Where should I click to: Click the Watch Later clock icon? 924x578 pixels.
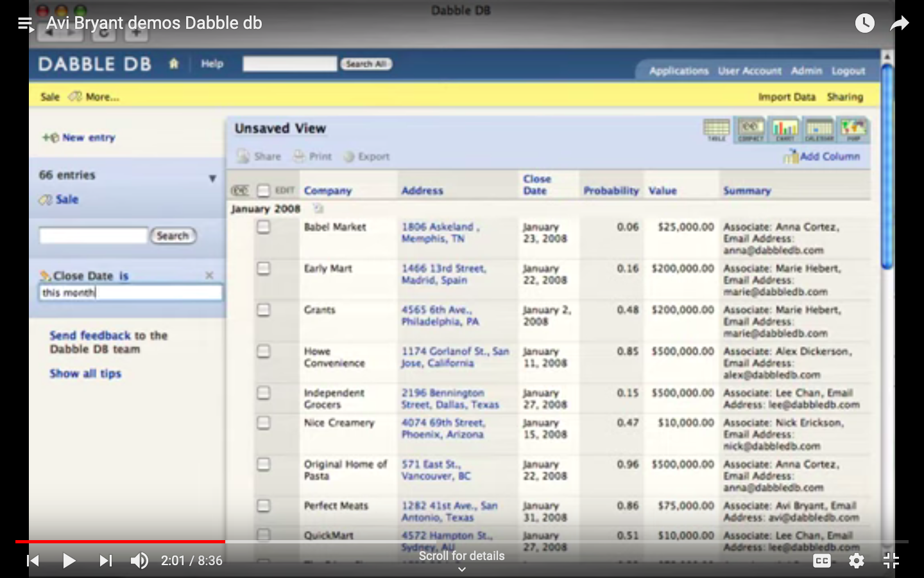[864, 24]
